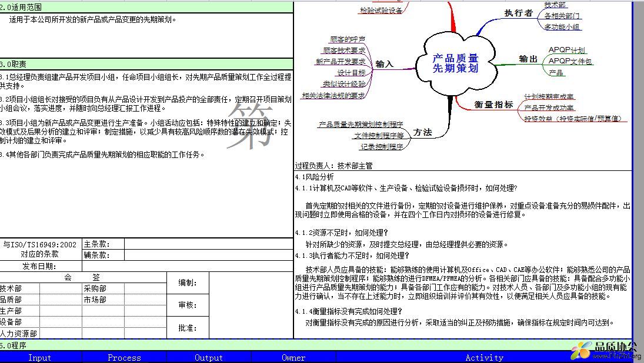Image resolution: width=644 pixels, height=363 pixels.
Task: Click the "顾客的呼声" mind map node
Action: click(x=348, y=39)
